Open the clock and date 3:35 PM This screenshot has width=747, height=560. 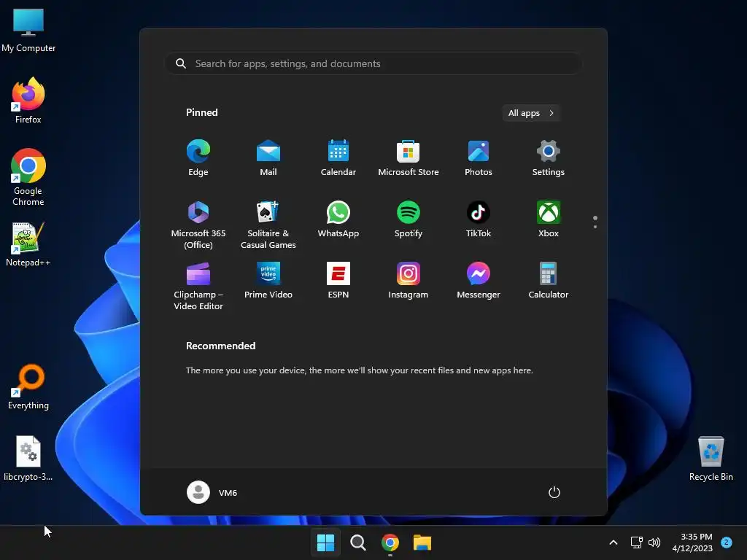point(692,542)
